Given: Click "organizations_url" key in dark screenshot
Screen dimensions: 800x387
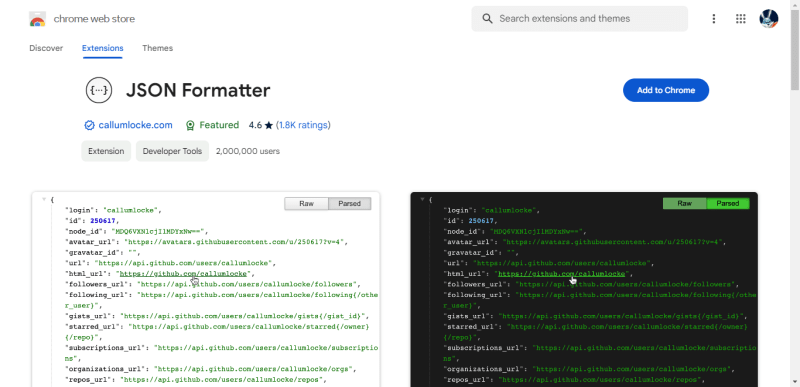Looking at the screenshot, I should (x=483, y=369).
